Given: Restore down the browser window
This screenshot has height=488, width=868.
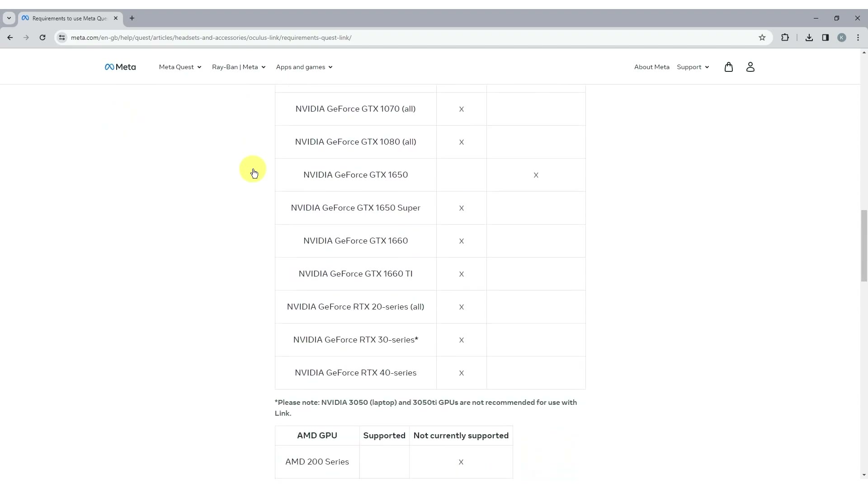Looking at the screenshot, I should click(837, 18).
